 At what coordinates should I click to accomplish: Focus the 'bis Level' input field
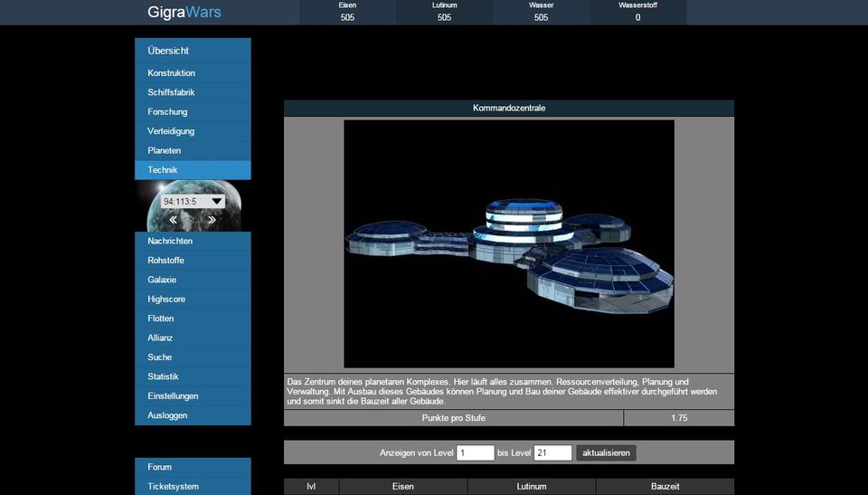pyautogui.click(x=552, y=452)
